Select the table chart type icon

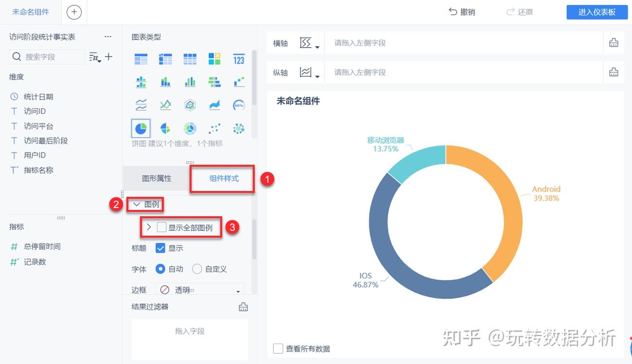tap(141, 59)
